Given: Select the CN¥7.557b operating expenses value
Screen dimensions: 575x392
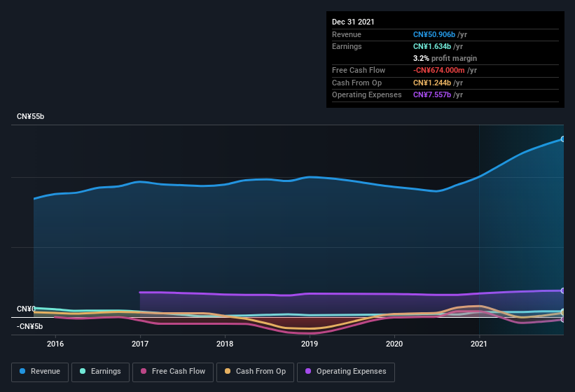Looking at the screenshot, I should point(432,94).
